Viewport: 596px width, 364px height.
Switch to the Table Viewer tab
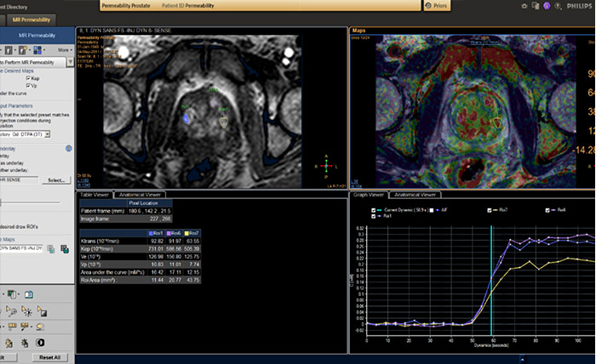click(95, 194)
